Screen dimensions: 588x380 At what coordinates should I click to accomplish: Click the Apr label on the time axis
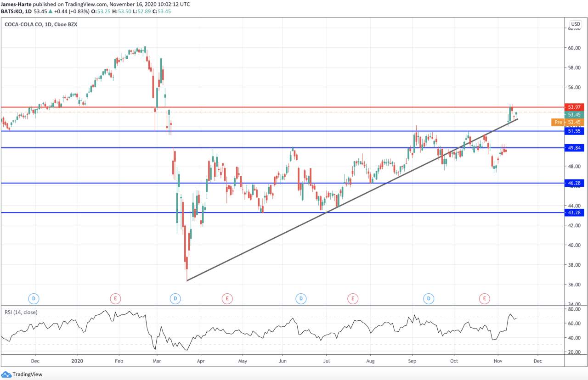[x=200, y=361]
